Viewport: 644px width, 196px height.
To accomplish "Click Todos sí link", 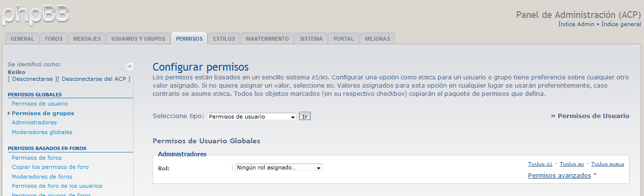I will point(540,164).
